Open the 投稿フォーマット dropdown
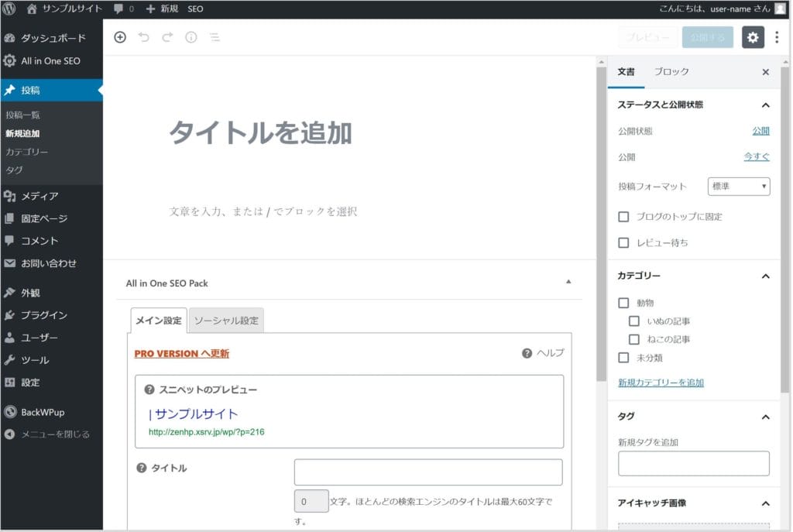793x532 pixels. (x=738, y=187)
